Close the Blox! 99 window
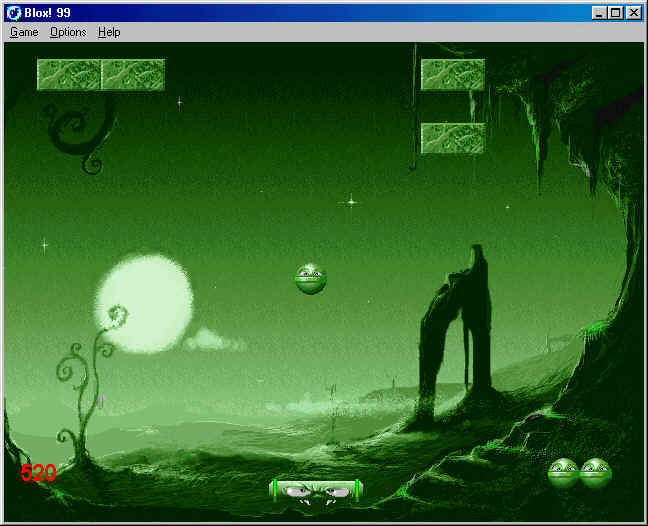This screenshot has height=526, width=648. coord(634,13)
